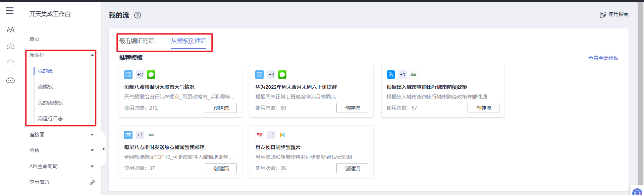This screenshot has height=195, width=644.
Task: Click 创建流 on the weather forecast card
Action: point(221,108)
